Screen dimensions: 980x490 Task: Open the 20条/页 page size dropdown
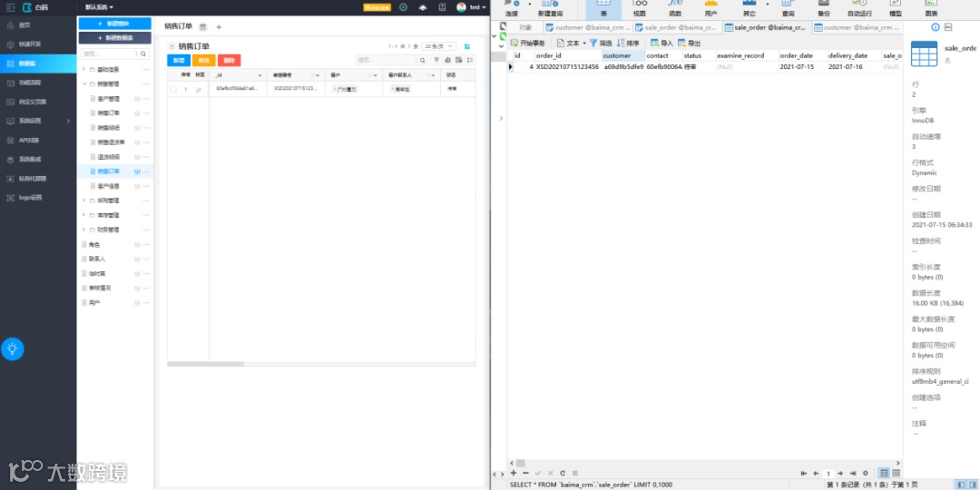pos(439,46)
